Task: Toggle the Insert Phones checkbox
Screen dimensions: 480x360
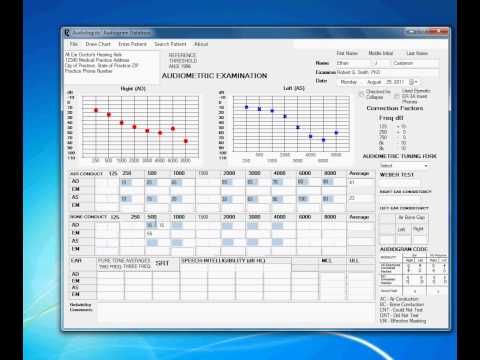Action: click(x=397, y=96)
